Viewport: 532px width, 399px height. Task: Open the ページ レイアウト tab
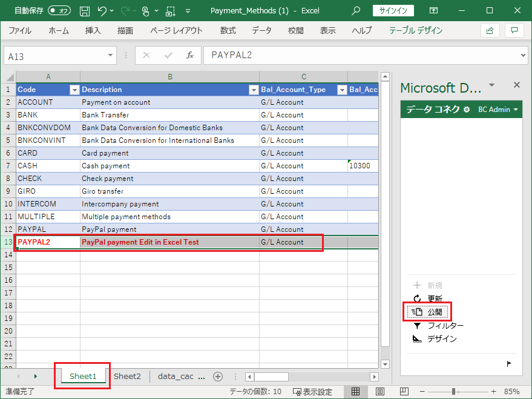(176, 30)
